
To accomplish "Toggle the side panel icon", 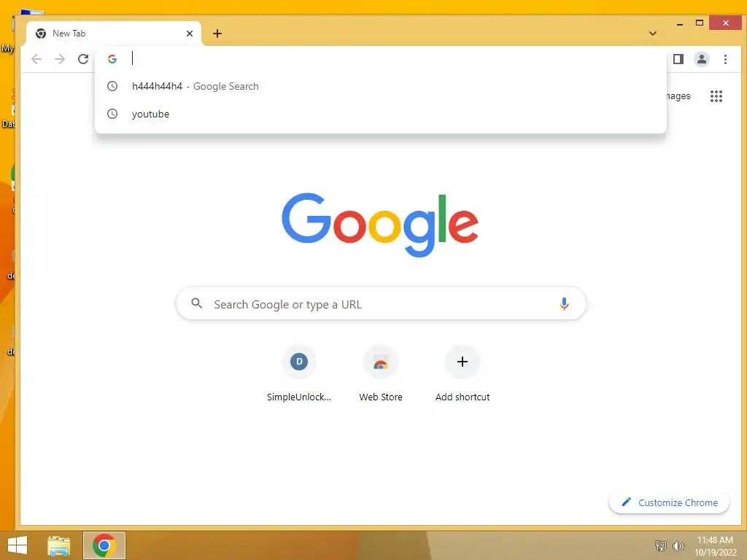I will [678, 59].
